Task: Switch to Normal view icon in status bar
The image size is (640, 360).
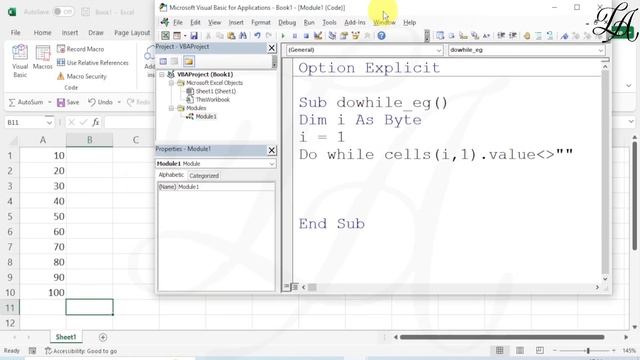Action: point(500,350)
